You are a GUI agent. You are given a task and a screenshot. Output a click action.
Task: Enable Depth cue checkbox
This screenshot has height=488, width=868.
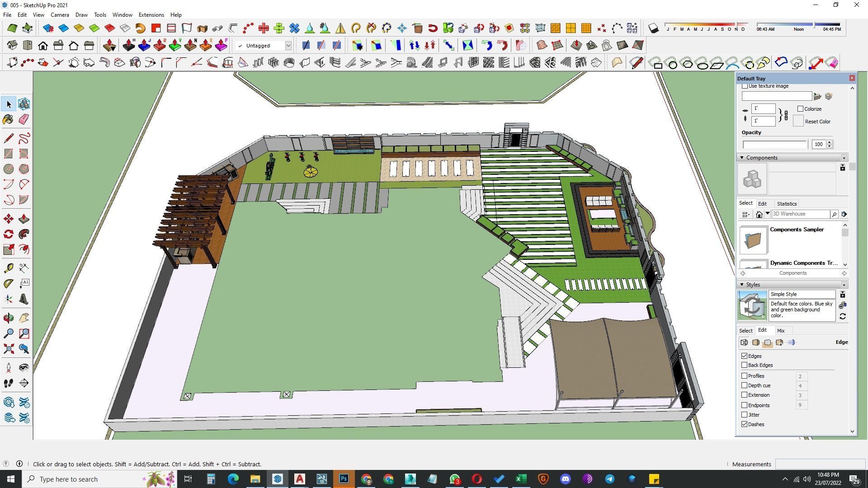pos(745,385)
